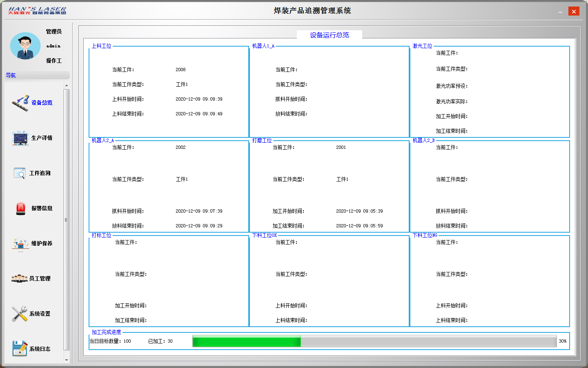The height and width of the screenshot is (368, 588).
Task: Select the 员工管理 navigation label
Action: click(40, 279)
